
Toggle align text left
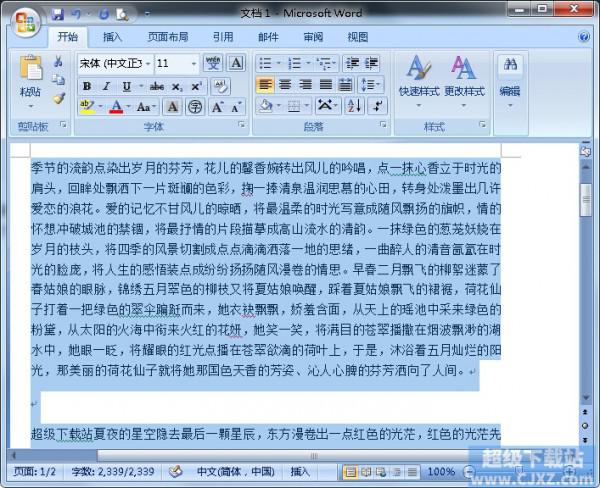coord(265,85)
